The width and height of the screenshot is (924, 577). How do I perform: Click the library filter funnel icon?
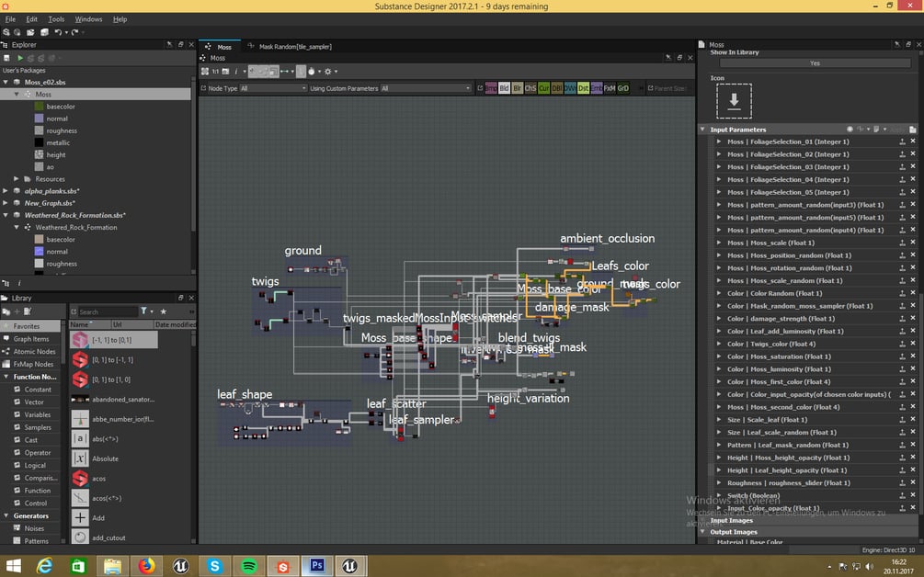pyautogui.click(x=143, y=311)
